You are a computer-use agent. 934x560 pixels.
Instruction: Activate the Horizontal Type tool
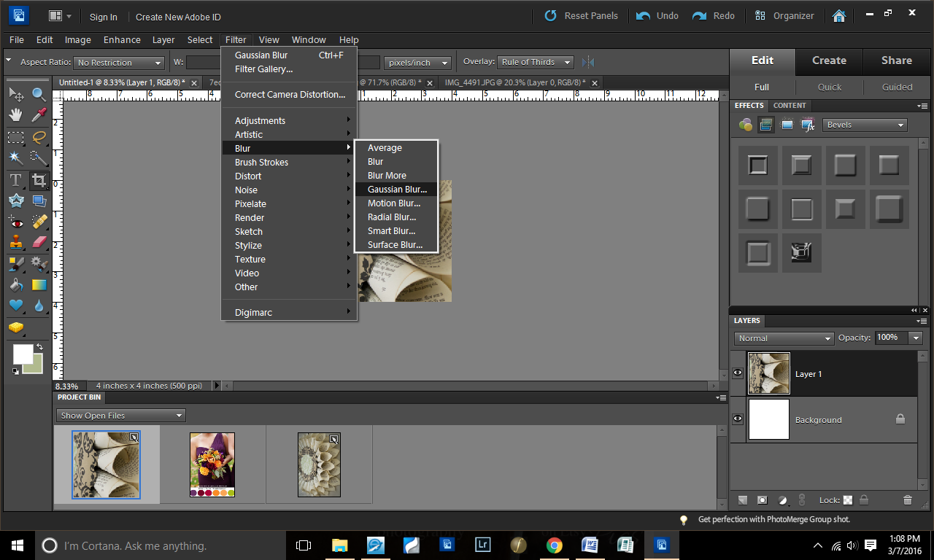coord(16,179)
